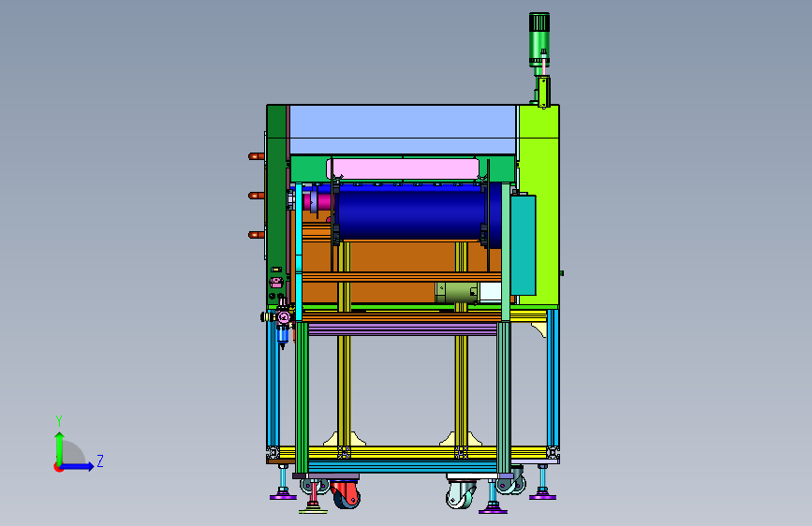Click the blue Z axis arrow of triad
This screenshot has height=526, width=812.
click(x=78, y=466)
